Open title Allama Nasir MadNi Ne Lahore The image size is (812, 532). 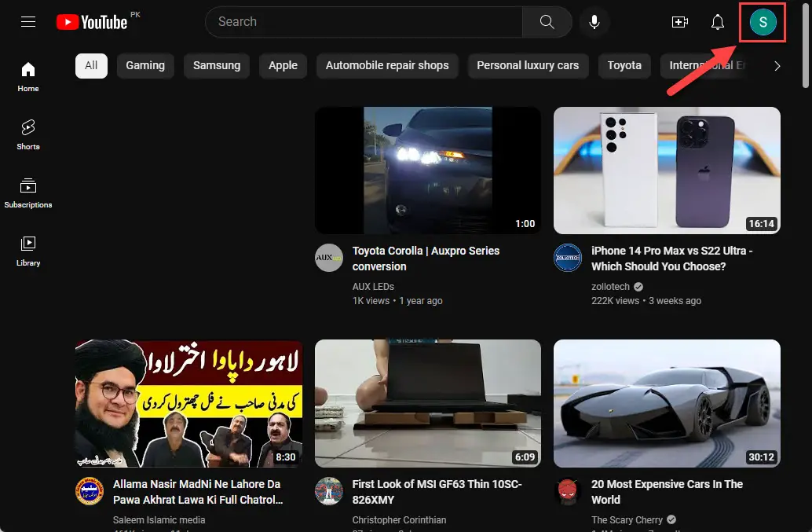point(198,492)
